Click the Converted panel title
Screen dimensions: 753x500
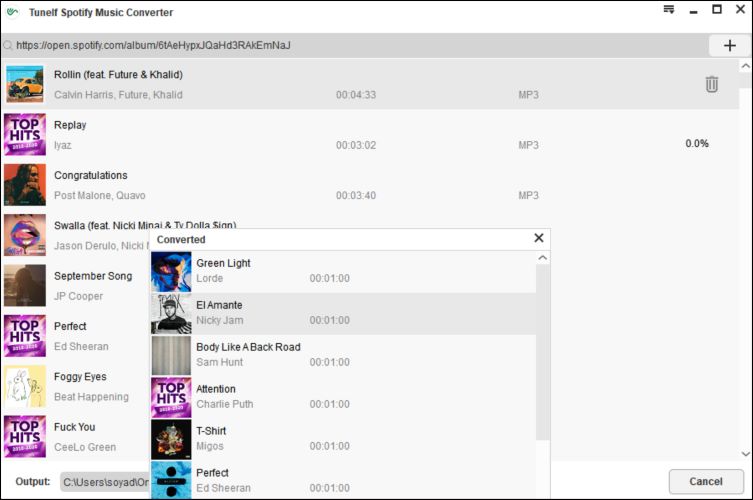(x=181, y=239)
